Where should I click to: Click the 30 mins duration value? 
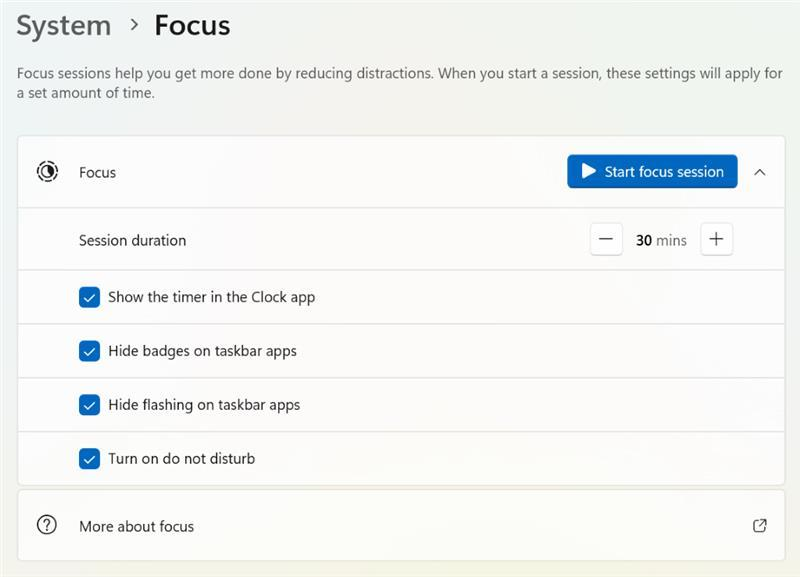[661, 240]
